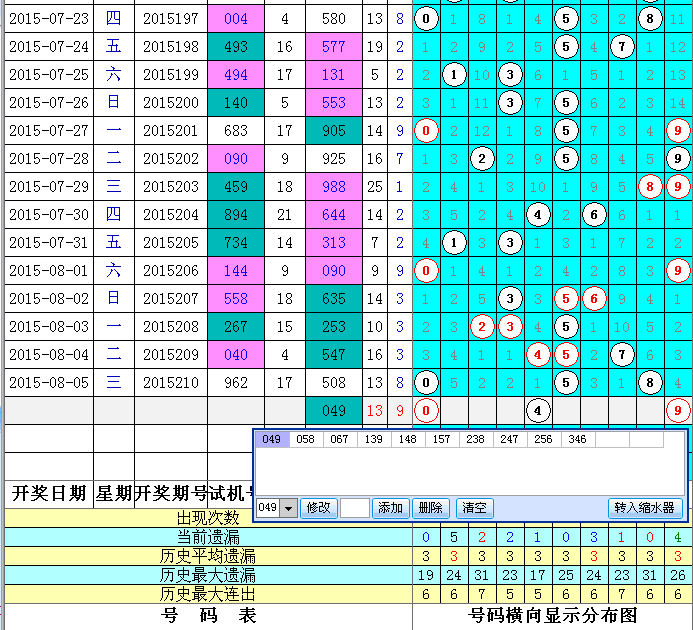The image size is (693, 630).
Task: Select the 148 entry in the number list
Action: pos(408,439)
